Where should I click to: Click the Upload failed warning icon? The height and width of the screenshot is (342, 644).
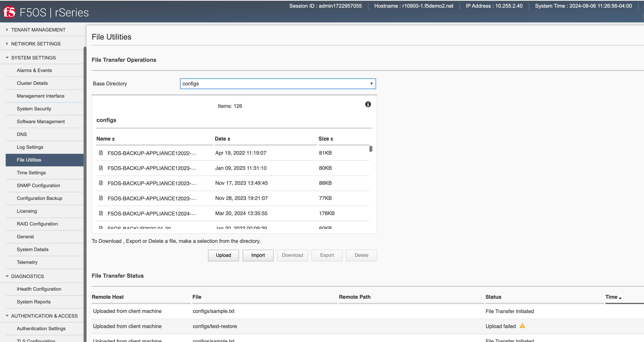click(x=522, y=326)
